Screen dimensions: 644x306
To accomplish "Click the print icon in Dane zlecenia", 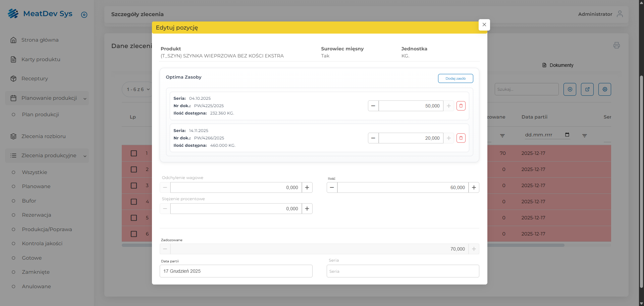I will [616, 45].
